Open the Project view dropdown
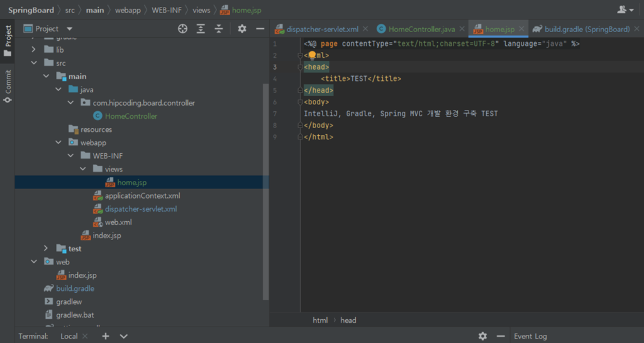The image size is (644, 343). pyautogui.click(x=69, y=29)
